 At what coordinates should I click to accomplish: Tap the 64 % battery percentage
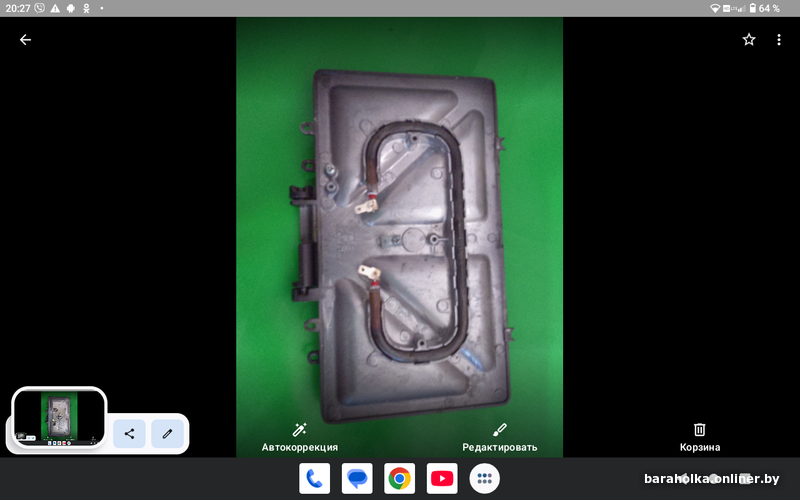(769, 8)
